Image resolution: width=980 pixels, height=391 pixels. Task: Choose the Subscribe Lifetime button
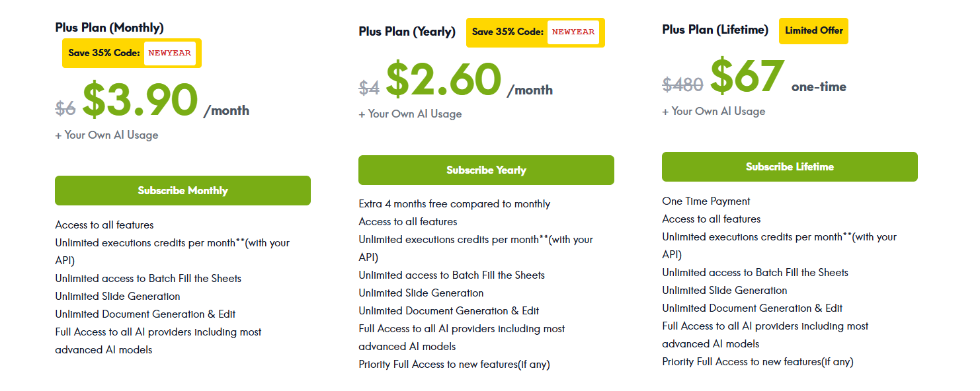tap(790, 167)
